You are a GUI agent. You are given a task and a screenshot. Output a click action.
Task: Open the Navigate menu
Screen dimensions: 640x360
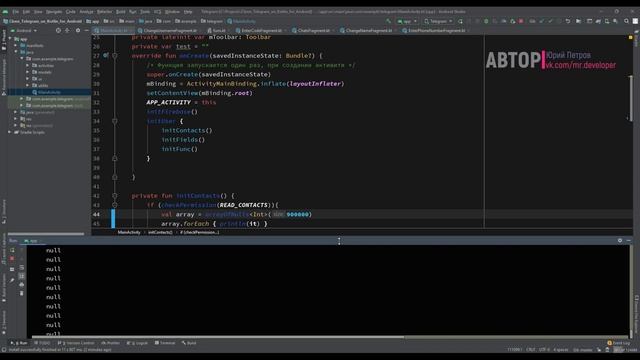coord(54,12)
